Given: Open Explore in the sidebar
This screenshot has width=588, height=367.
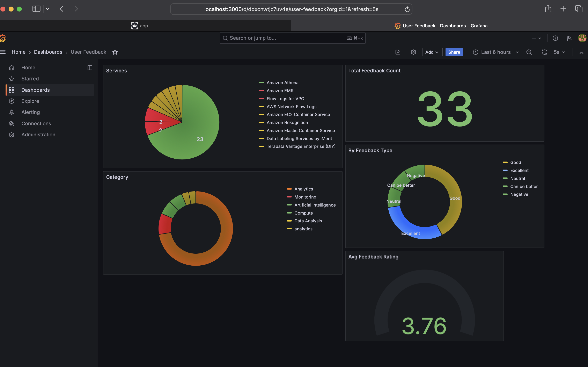Looking at the screenshot, I should point(30,101).
